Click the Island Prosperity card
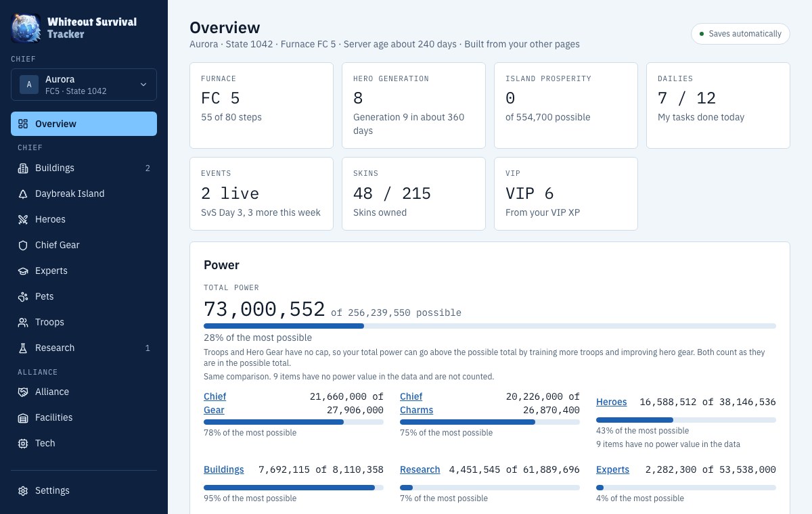 tap(566, 106)
